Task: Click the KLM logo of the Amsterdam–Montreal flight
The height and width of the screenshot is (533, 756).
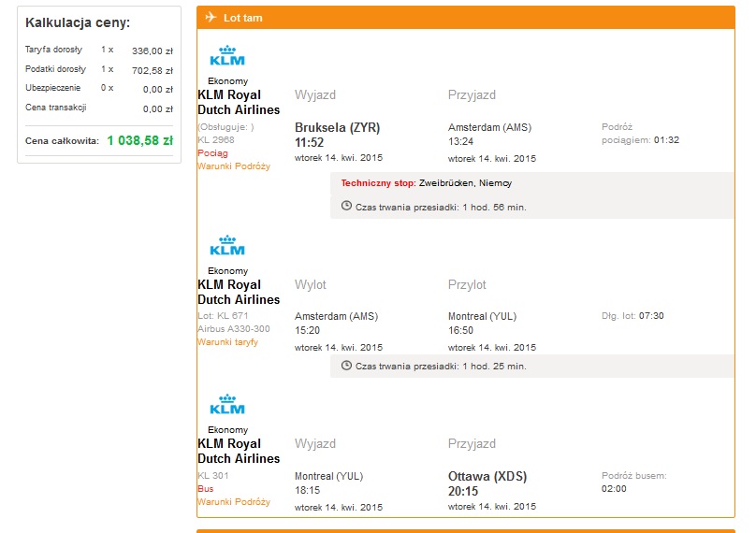Action: click(x=227, y=245)
